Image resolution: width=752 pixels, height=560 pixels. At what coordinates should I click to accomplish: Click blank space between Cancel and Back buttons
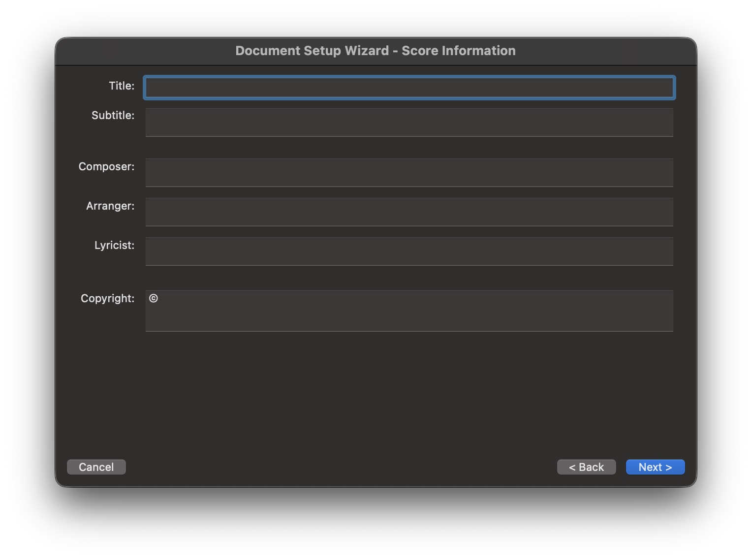pyautogui.click(x=340, y=467)
